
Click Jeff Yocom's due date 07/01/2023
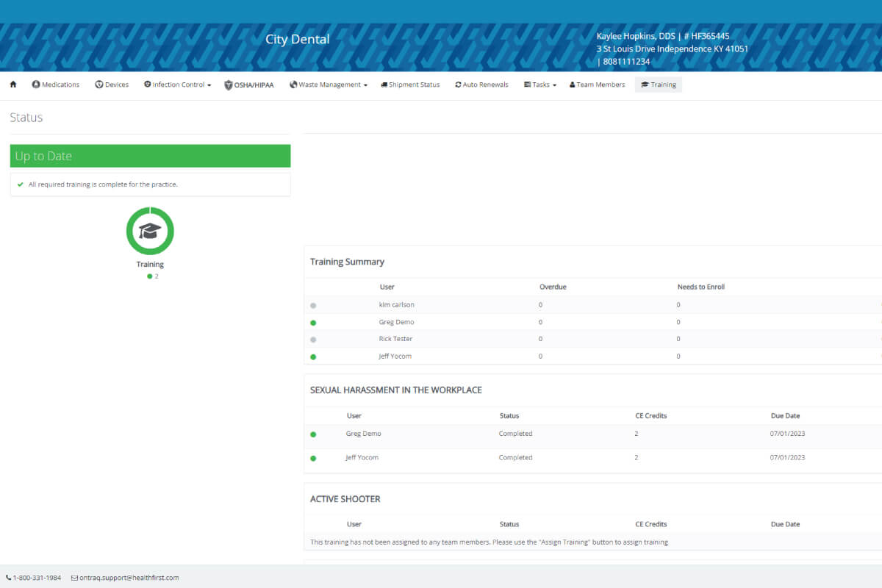tap(788, 457)
